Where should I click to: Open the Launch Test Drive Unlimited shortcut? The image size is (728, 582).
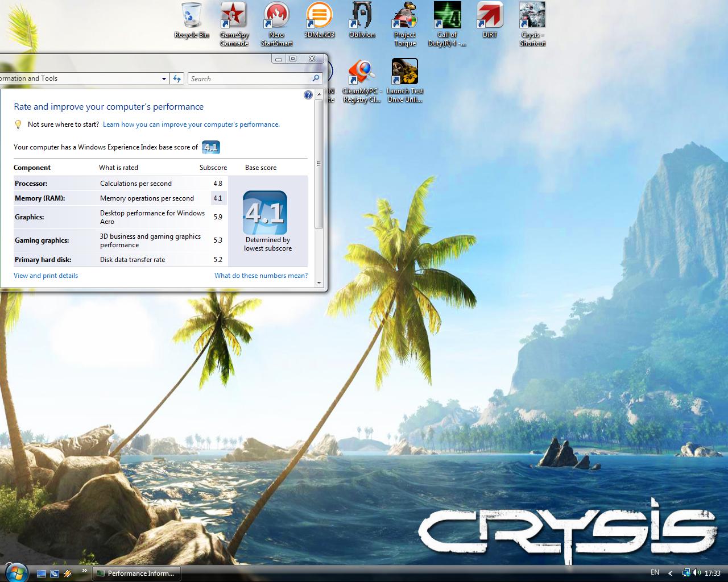tap(404, 81)
